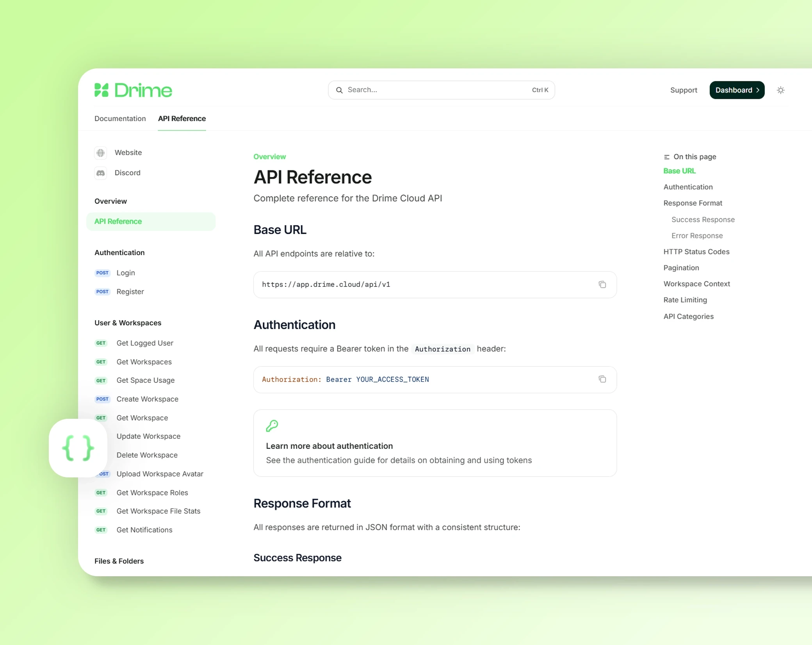The image size is (812, 645).
Task: Open the Delete Workspace endpoint
Action: pos(147,455)
